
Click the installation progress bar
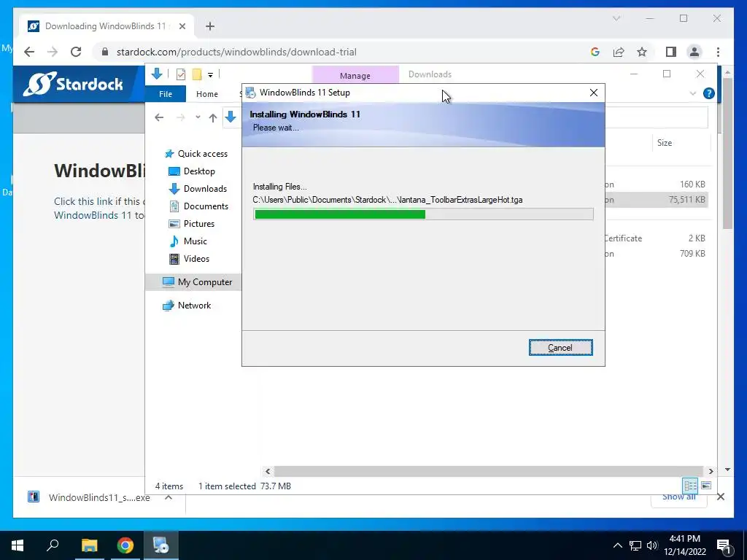pos(423,214)
